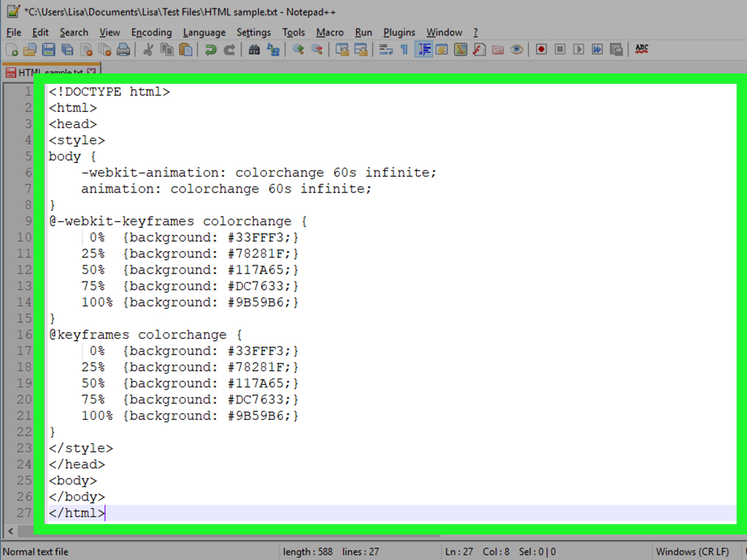This screenshot has width=747, height=560.
Task: Click '<head>' tag on line 3
Action: click(x=73, y=124)
